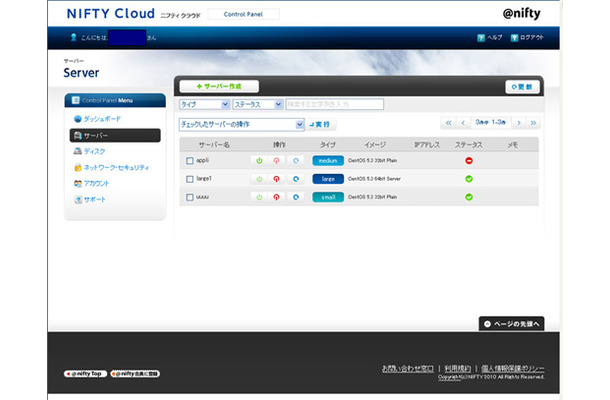
Task: Tick the checkbox for the large1 server
Action: [x=189, y=179]
